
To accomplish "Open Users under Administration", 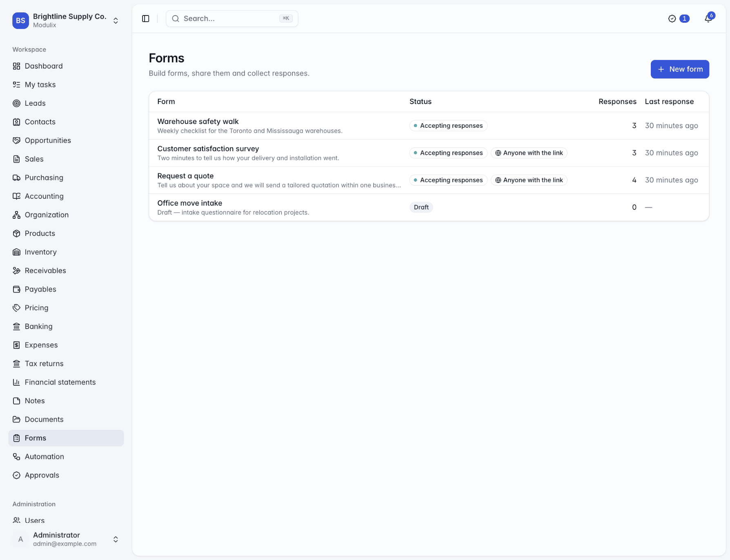I will click(66, 520).
